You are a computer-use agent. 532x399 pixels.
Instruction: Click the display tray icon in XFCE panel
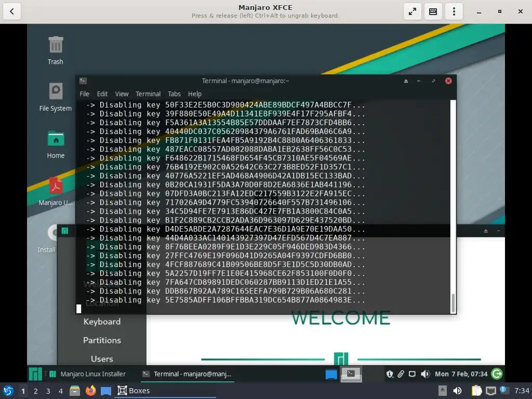(x=412, y=374)
